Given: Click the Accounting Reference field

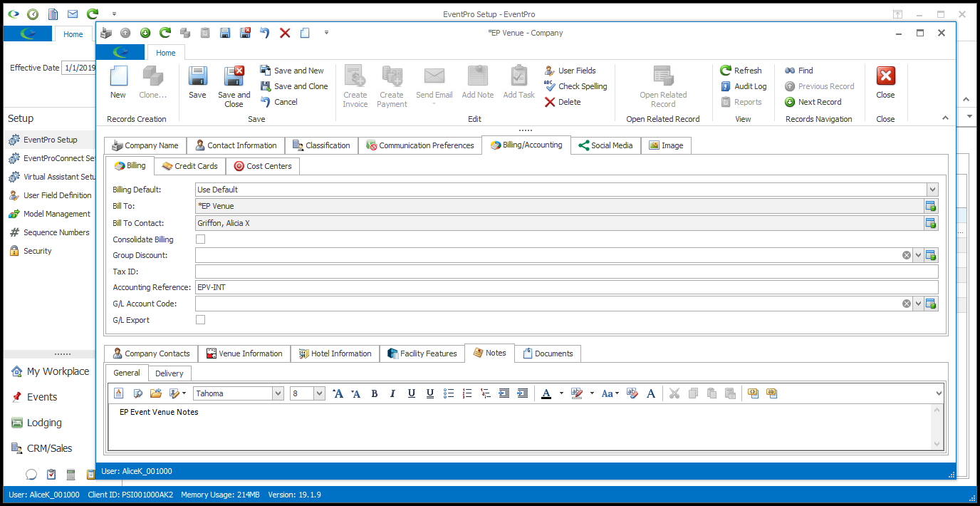Looking at the screenshot, I should (x=566, y=287).
